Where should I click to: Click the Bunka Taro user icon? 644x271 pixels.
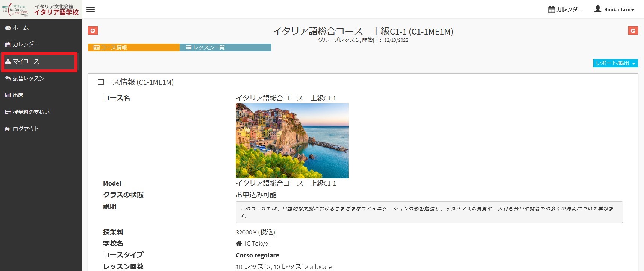pos(597,9)
